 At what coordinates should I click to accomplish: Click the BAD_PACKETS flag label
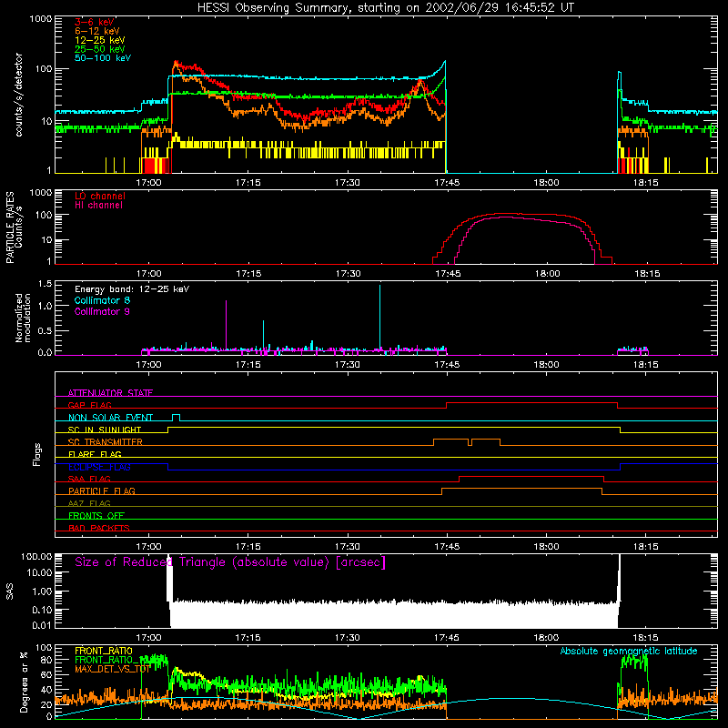[x=99, y=529]
